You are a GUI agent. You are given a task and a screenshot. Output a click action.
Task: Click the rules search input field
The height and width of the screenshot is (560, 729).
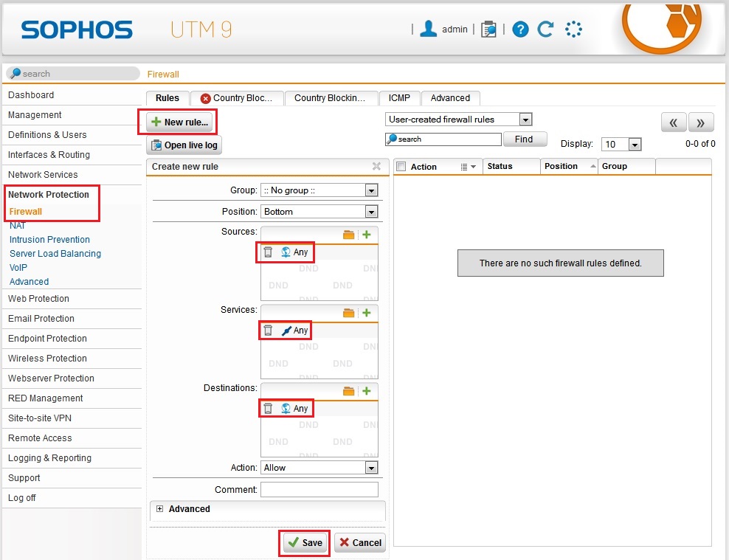point(443,139)
